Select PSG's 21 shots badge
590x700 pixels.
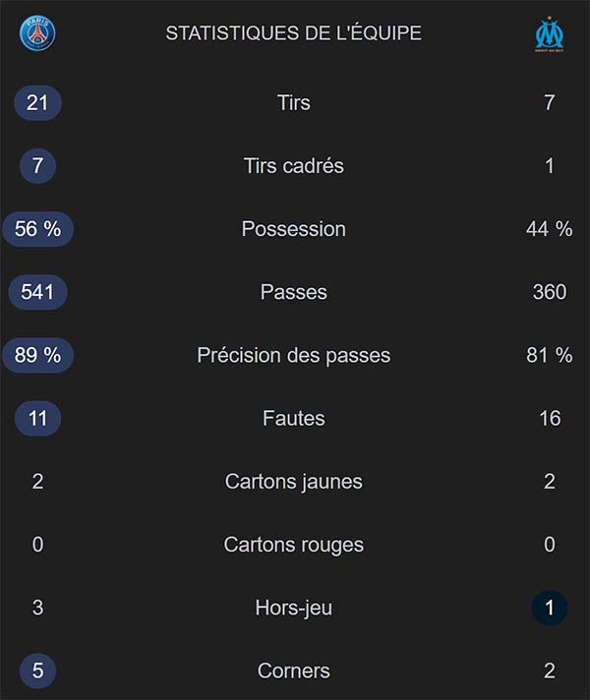(37, 102)
